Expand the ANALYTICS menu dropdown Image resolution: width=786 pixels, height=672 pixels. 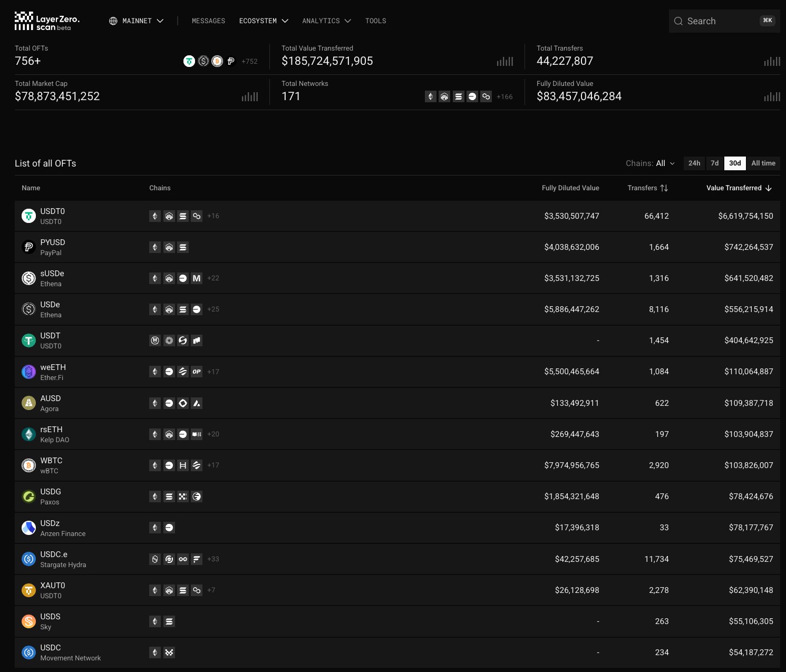[326, 21]
